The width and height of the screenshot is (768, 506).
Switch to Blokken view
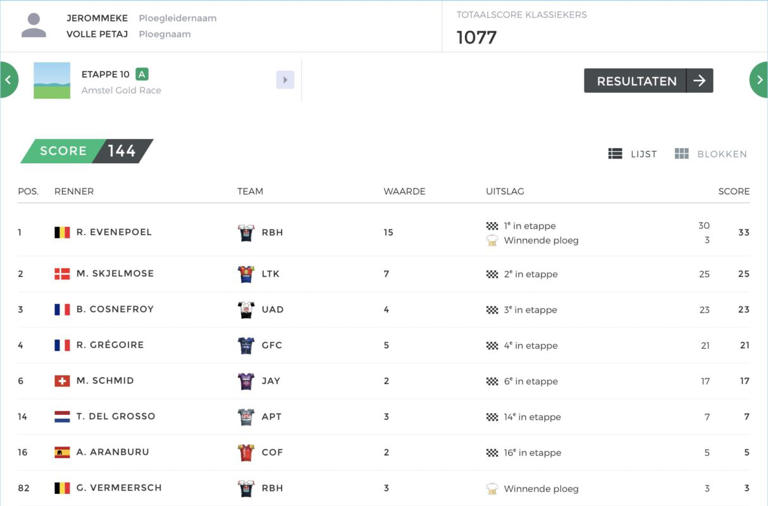710,154
